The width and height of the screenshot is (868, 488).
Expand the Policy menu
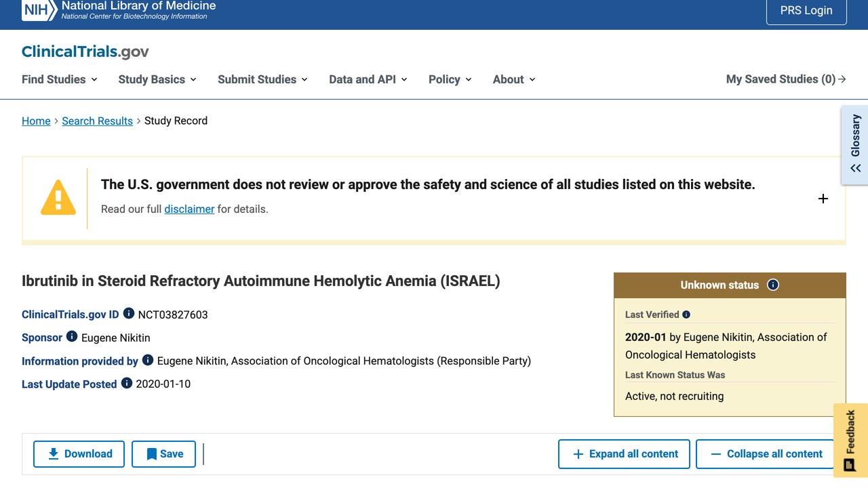pyautogui.click(x=450, y=79)
